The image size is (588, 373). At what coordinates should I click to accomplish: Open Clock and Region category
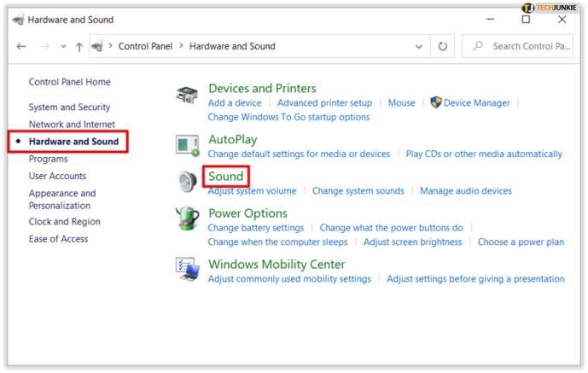65,222
